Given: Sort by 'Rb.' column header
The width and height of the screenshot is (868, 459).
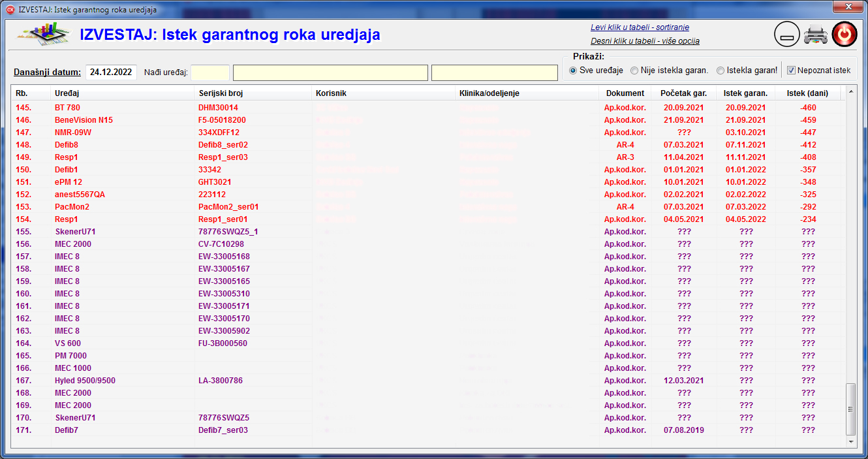Looking at the screenshot, I should click(x=31, y=93).
